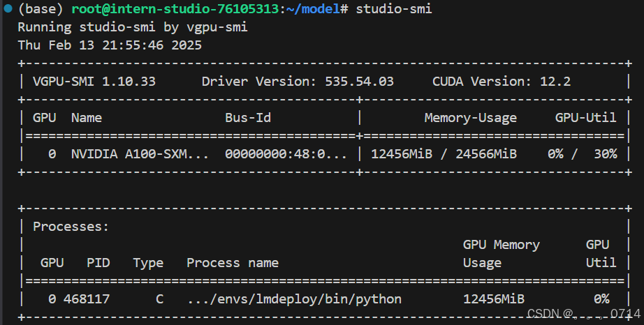This screenshot has width=644, height=325.
Task: Click the blue terminal prompt status dot
Action: [x=8, y=8]
